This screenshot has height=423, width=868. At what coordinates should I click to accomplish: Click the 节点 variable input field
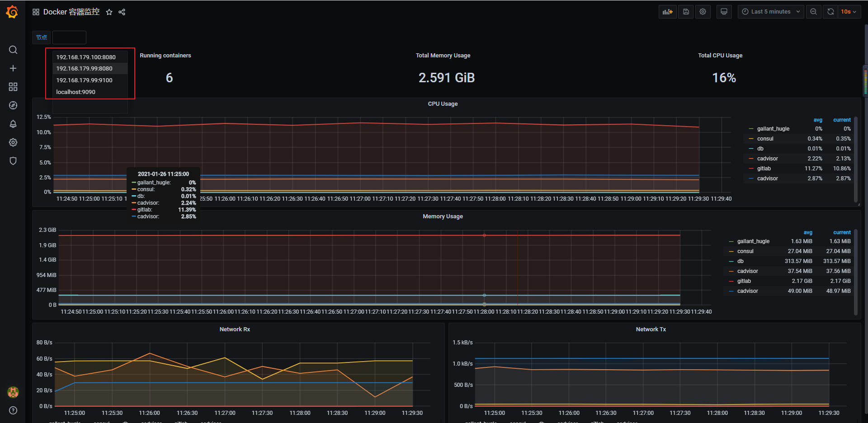(69, 37)
